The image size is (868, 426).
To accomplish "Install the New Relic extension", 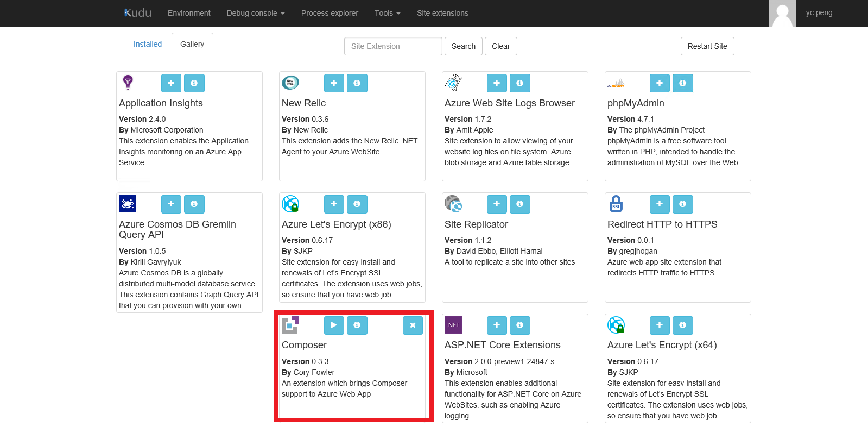I will click(334, 83).
